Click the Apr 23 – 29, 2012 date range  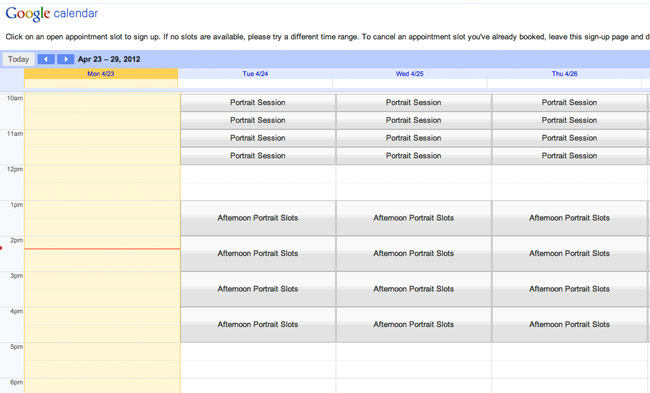click(x=109, y=59)
